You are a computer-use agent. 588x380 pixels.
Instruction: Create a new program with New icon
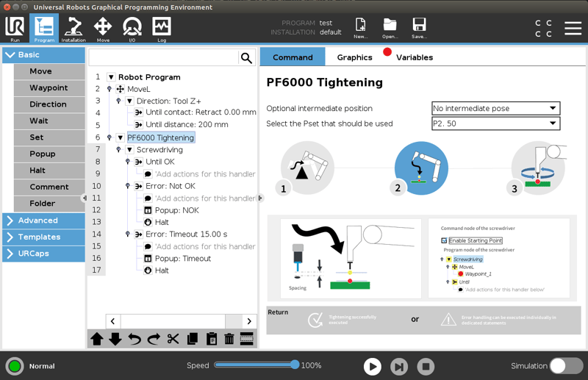[x=360, y=28]
